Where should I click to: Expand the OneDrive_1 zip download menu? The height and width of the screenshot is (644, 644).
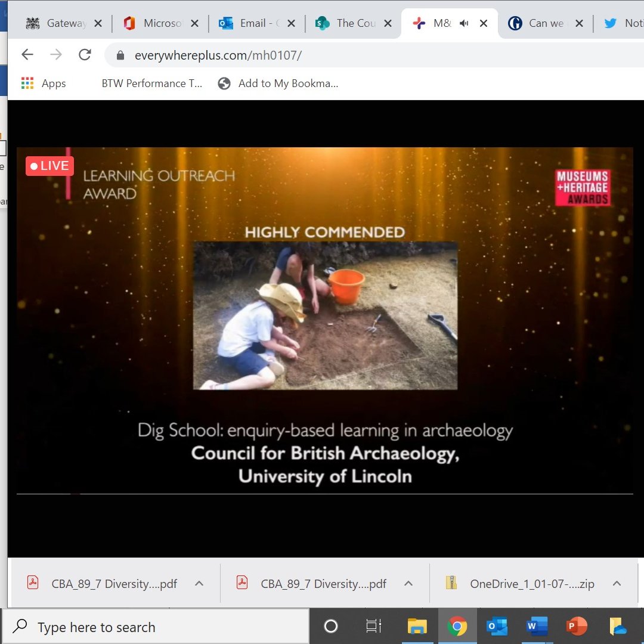pyautogui.click(x=617, y=583)
